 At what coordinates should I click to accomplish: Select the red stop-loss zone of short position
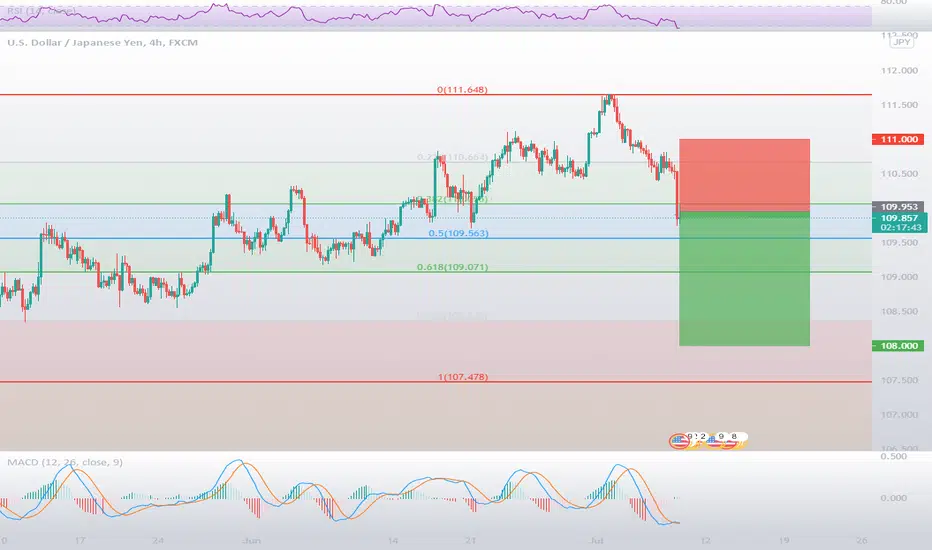click(x=744, y=175)
